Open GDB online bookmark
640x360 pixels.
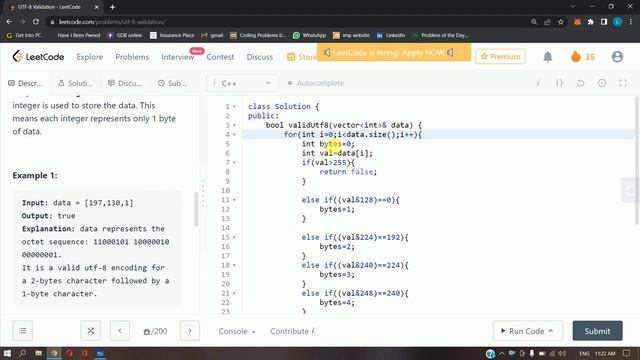pyautogui.click(x=124, y=35)
